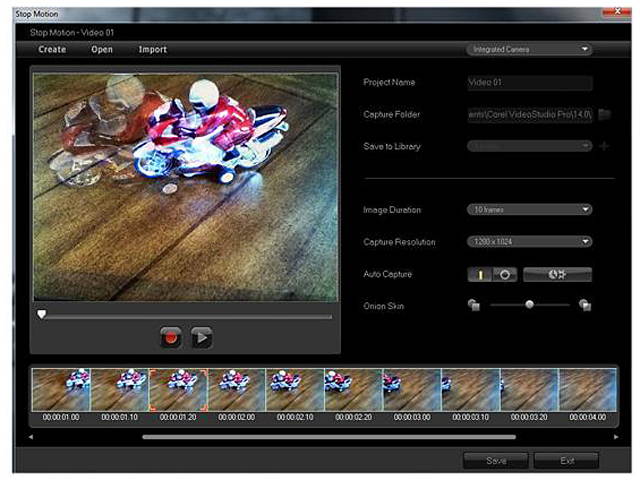Select frame thumbnail at 00:00:02.10

pyautogui.click(x=295, y=390)
